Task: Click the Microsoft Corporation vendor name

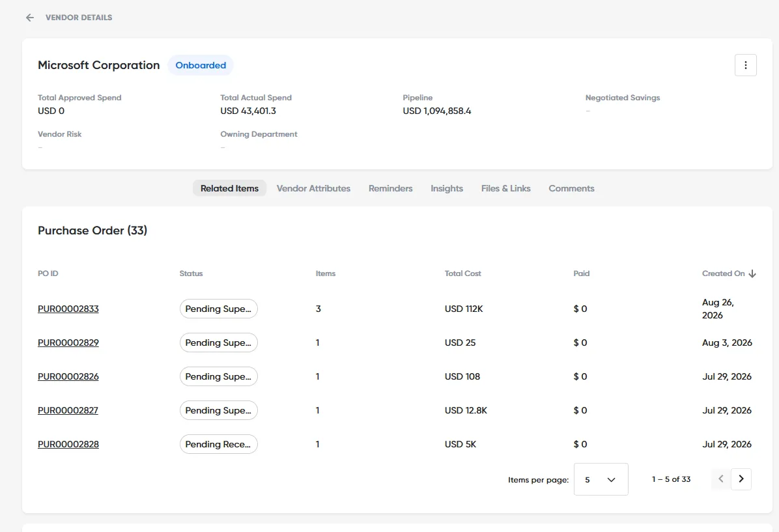Action: click(x=99, y=65)
